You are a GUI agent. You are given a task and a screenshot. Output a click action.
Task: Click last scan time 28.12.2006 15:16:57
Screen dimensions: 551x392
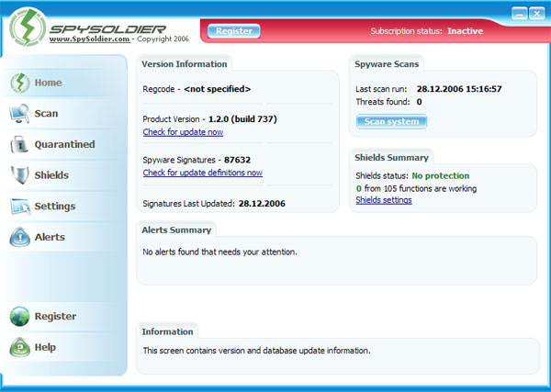(459, 89)
